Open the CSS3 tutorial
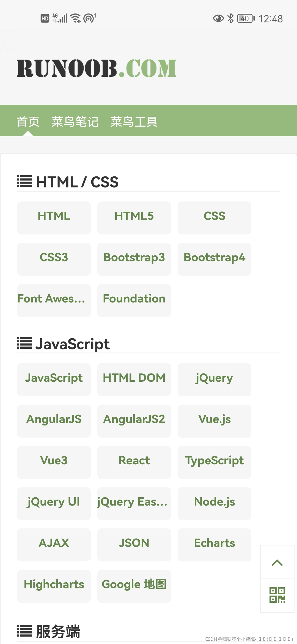297x644 pixels. click(x=54, y=259)
